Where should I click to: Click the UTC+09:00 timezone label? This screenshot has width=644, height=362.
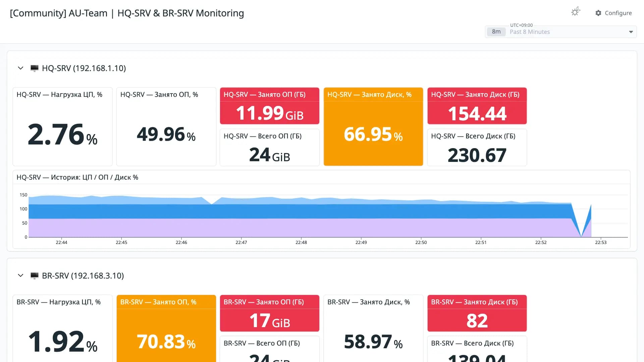tap(521, 25)
